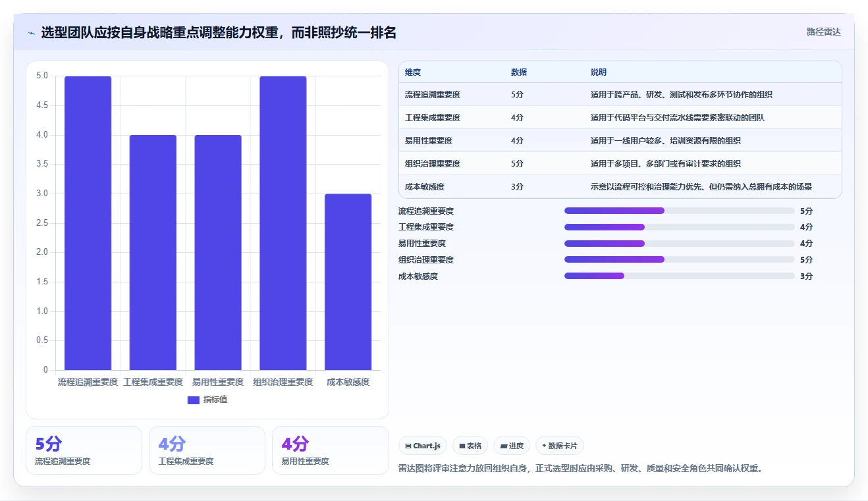Click the 进度 tag chip
The image size is (868, 501).
coord(512,446)
